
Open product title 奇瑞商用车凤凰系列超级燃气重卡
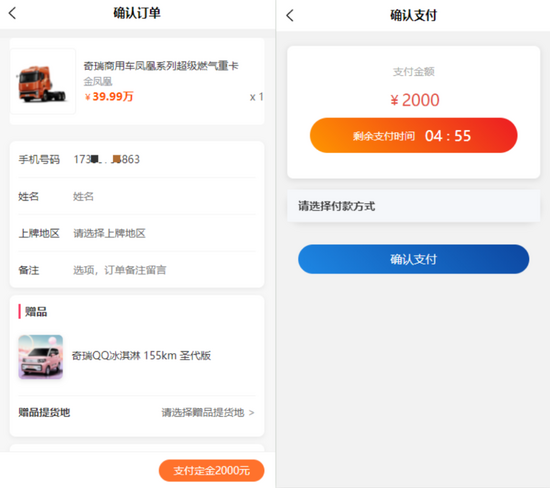(x=161, y=66)
